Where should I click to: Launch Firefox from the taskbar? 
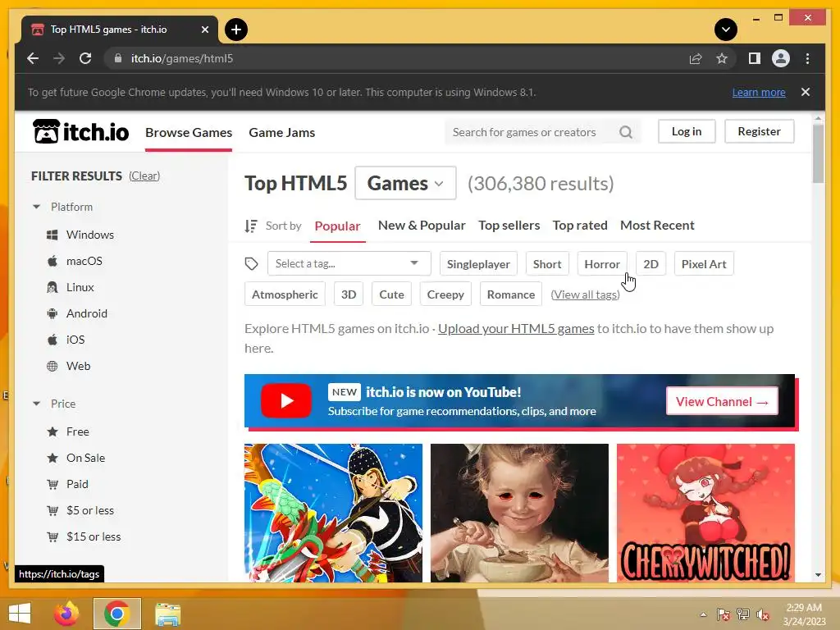[x=66, y=614]
